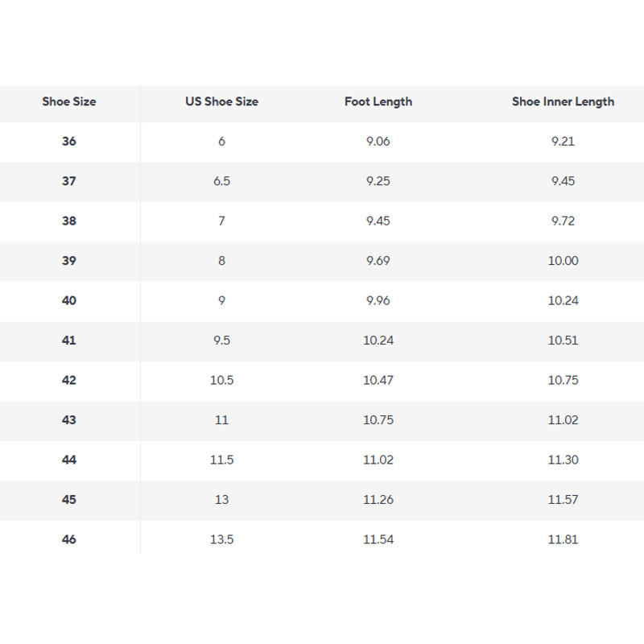Select the 9.69 foot length value
Screen dimensions: 644x644
pos(378,261)
